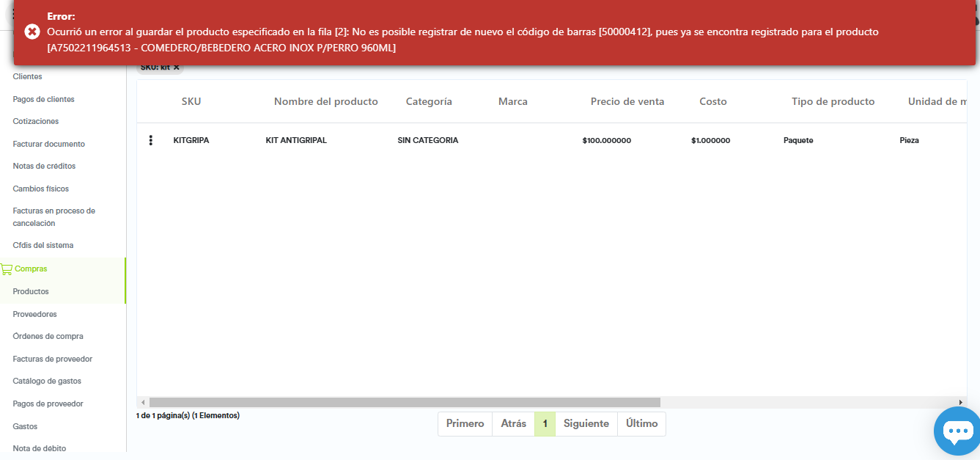
Task: Go to the Último page
Action: tap(641, 424)
